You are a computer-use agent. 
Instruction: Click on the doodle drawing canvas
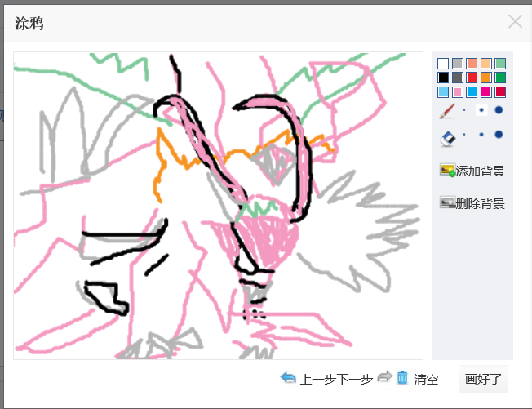218,206
